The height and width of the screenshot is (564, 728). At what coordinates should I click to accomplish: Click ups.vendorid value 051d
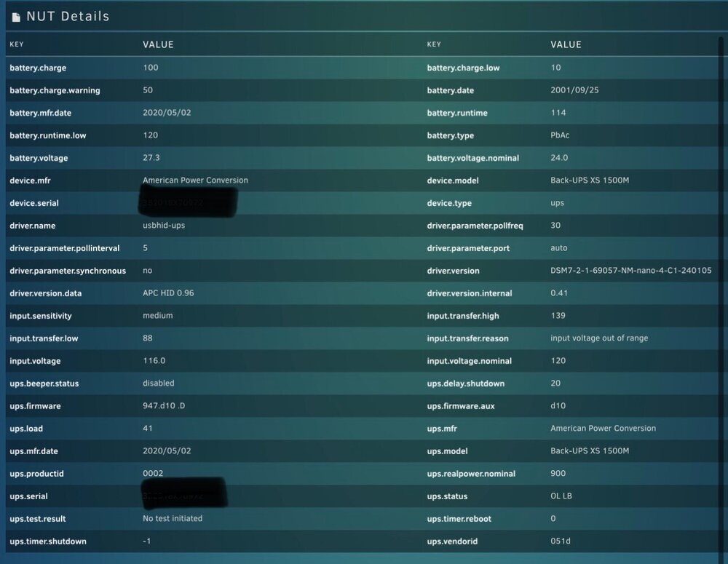coord(561,541)
